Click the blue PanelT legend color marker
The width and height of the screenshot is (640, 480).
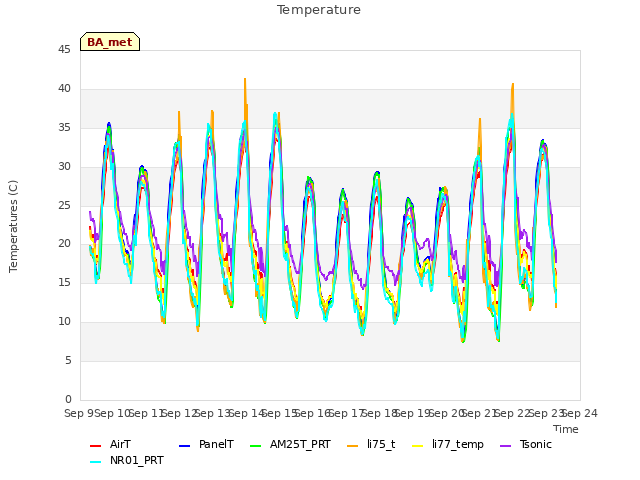(184, 446)
